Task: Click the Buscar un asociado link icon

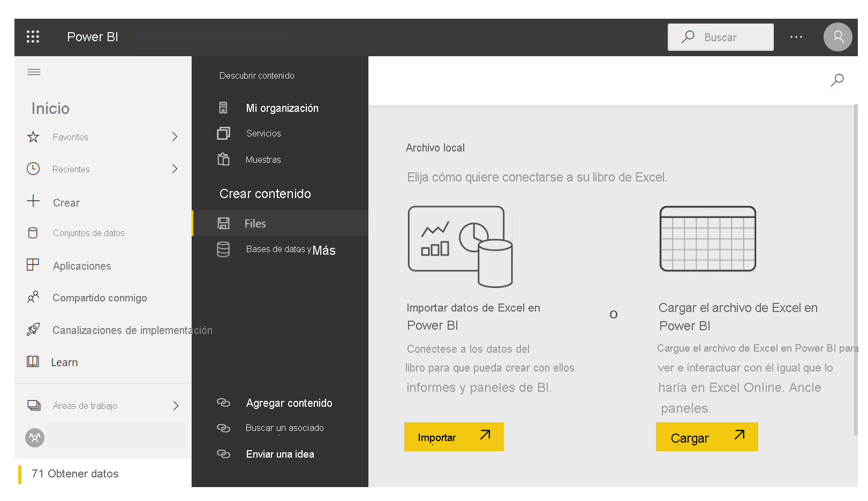Action: tap(223, 428)
